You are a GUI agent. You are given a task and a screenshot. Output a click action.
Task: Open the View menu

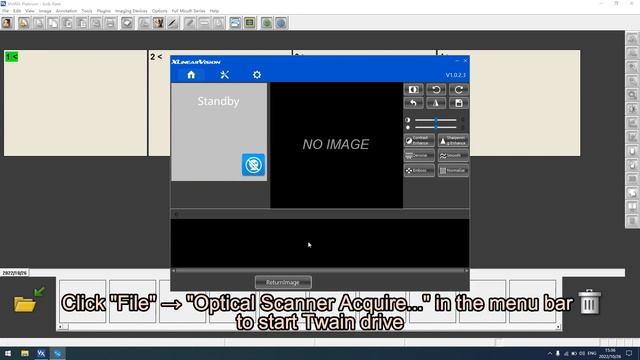click(x=30, y=11)
